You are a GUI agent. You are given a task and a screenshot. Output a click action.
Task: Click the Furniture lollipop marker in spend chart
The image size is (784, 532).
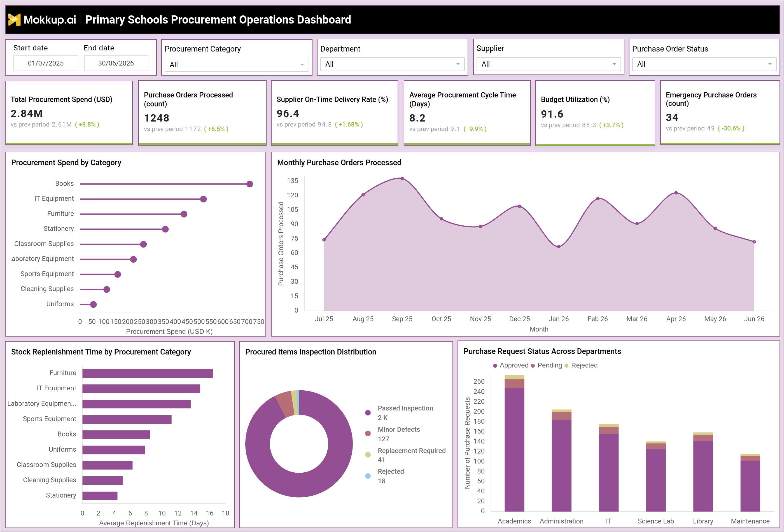click(184, 214)
